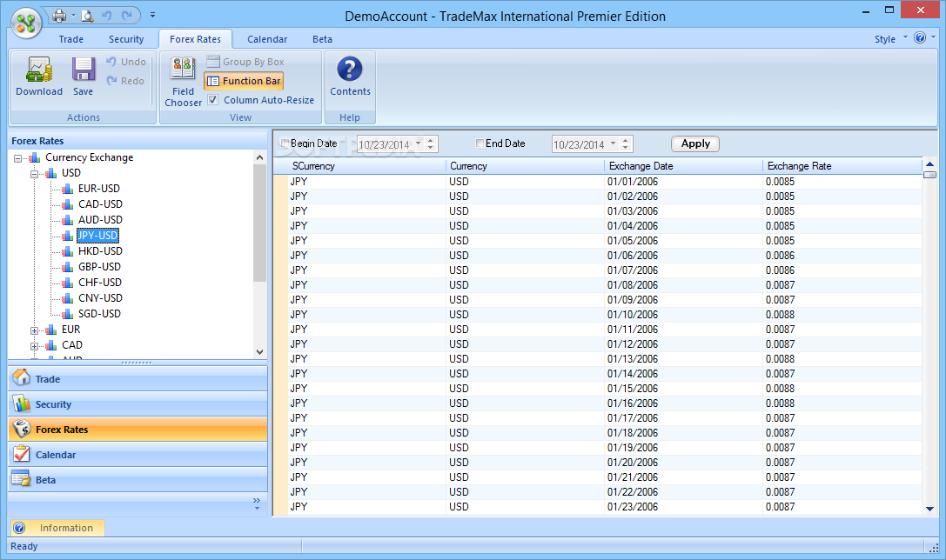Toggle the Group By Box option
946x560 pixels.
[245, 62]
